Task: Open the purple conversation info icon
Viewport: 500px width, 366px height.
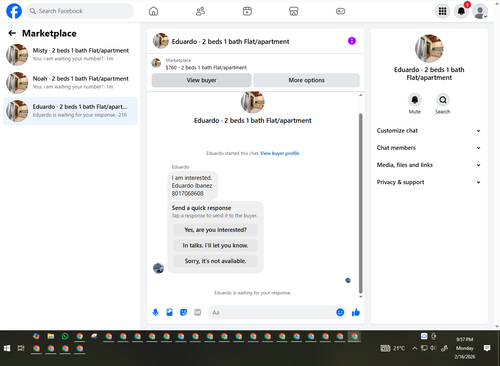Action: [x=352, y=41]
